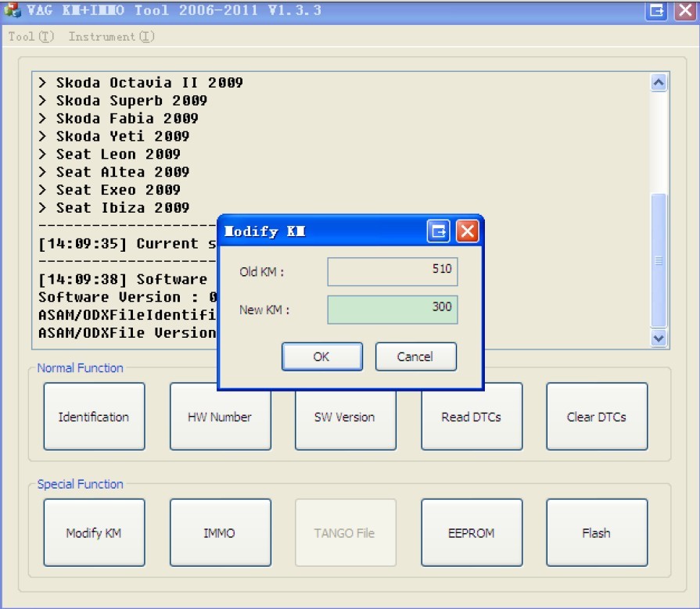This screenshot has width=700, height=609.
Task: Open the IMMO special function
Action: pyautogui.click(x=220, y=532)
